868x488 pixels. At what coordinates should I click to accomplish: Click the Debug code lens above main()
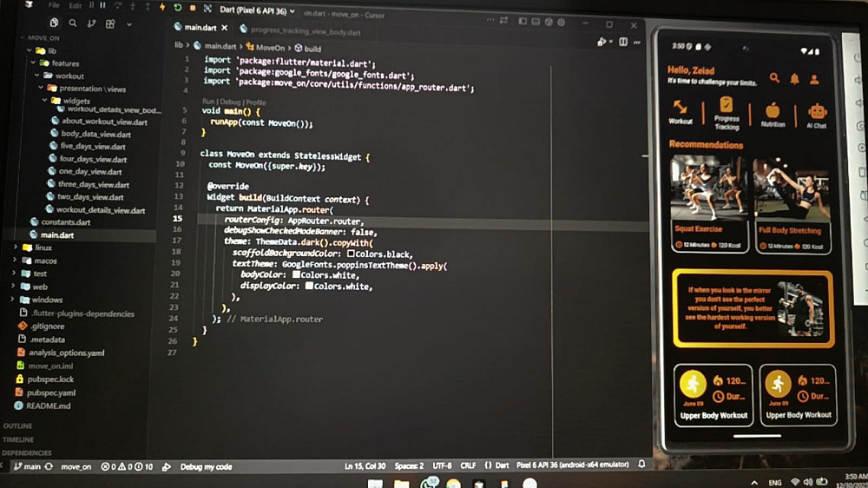[x=230, y=102]
